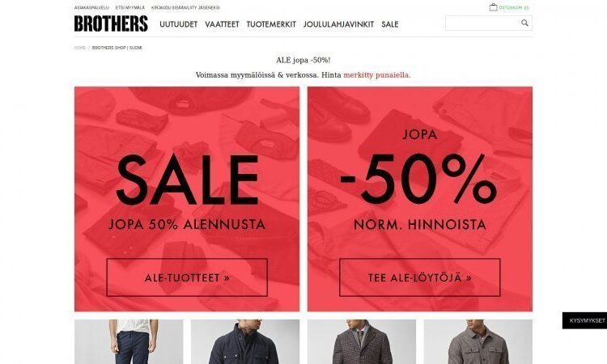Click the ALE-TUOTTEET button
The width and height of the screenshot is (607, 364).
187,277
